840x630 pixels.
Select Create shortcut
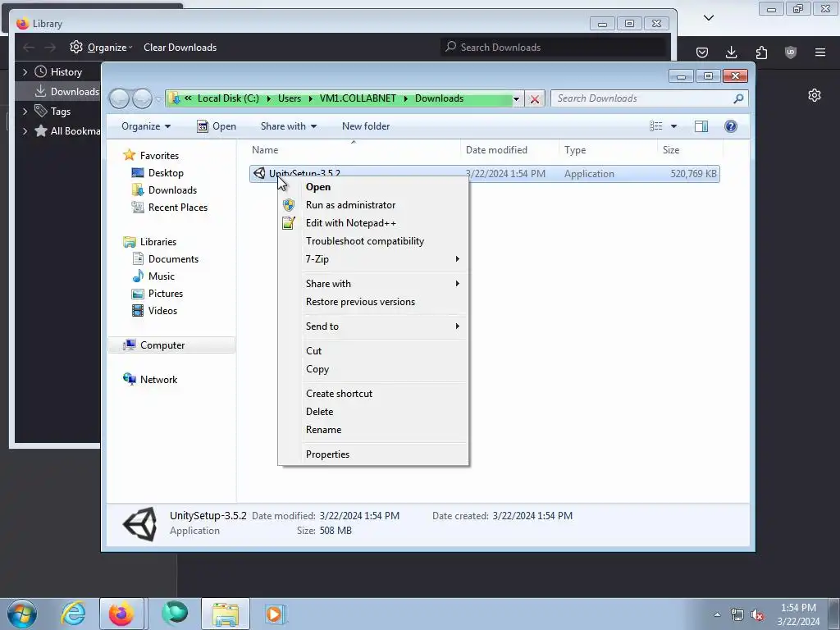[339, 394]
